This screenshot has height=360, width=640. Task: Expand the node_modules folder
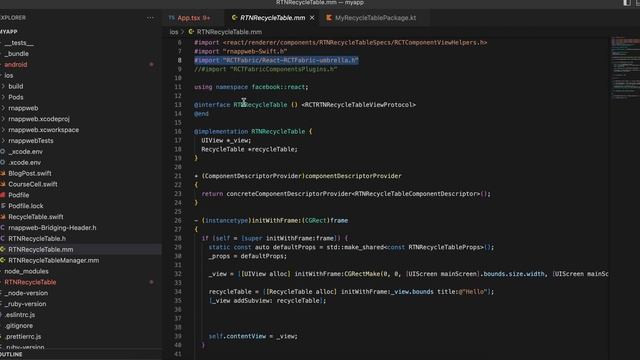click(26, 271)
